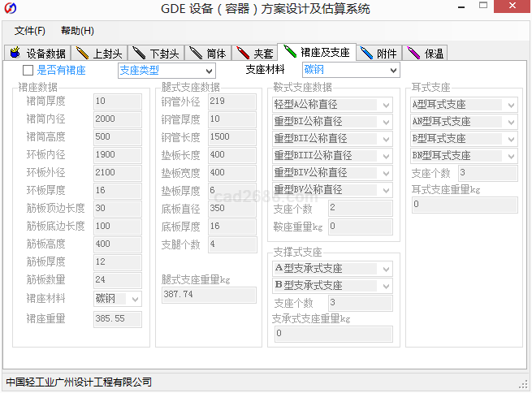Open the 帮助(H) menu
This screenshot has height=393, width=532.
(x=77, y=31)
